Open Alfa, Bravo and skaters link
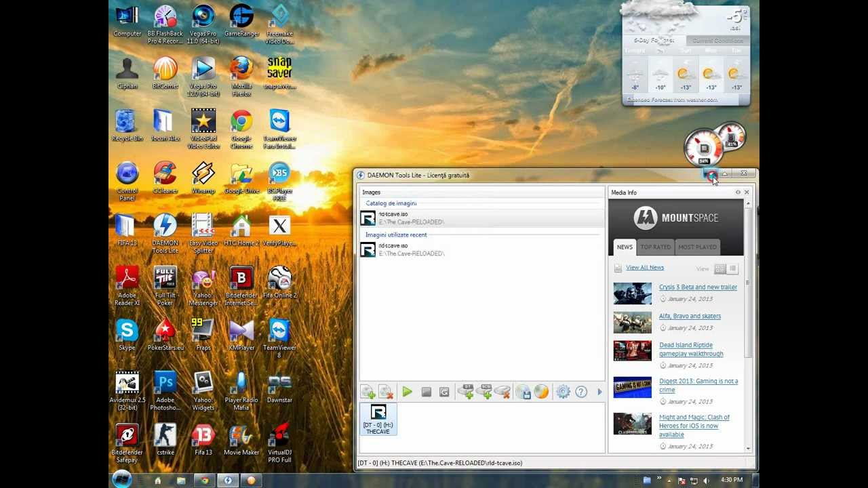The image size is (868, 488). [x=690, y=316]
